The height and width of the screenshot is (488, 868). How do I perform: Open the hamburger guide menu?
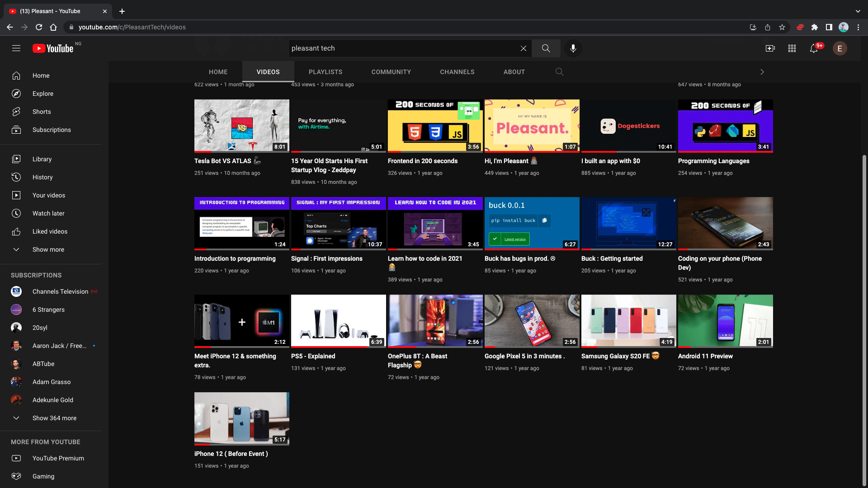click(x=16, y=48)
